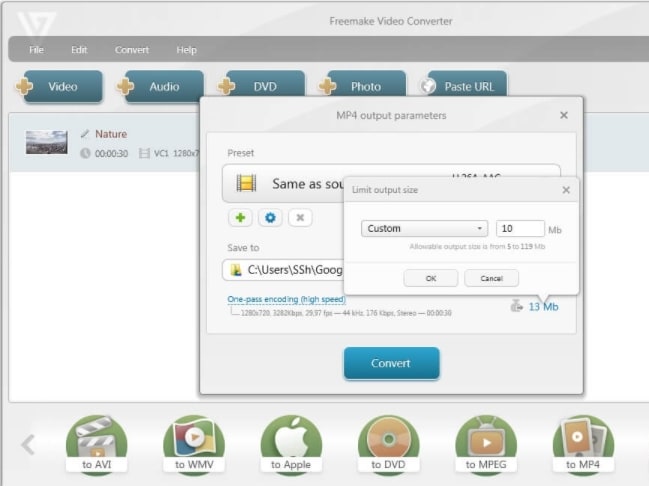The width and height of the screenshot is (649, 486).
Task: Open the File menu
Action: click(36, 50)
